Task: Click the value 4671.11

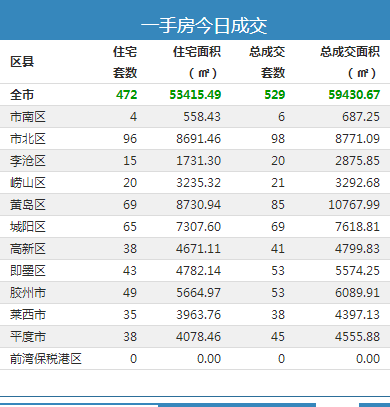Action: (199, 249)
